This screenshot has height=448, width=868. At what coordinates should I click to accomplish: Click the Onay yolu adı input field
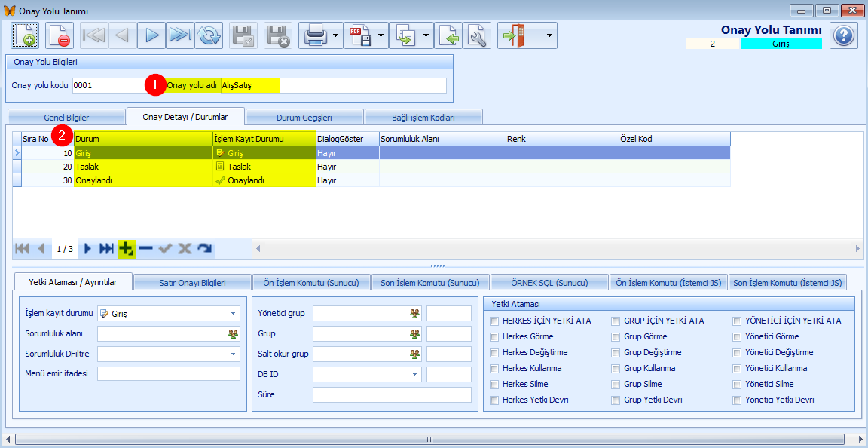(x=333, y=86)
